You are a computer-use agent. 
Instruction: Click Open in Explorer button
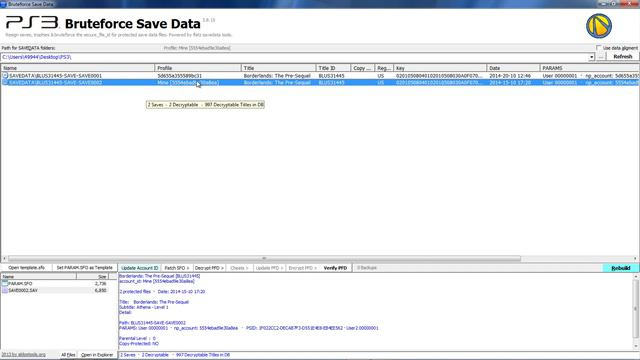[97, 355]
